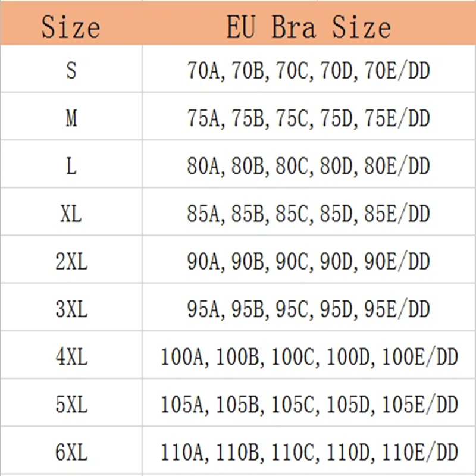The image size is (476, 476).
Task: Select the 85A to 85E/DD sizes cell
Action: click(x=308, y=214)
